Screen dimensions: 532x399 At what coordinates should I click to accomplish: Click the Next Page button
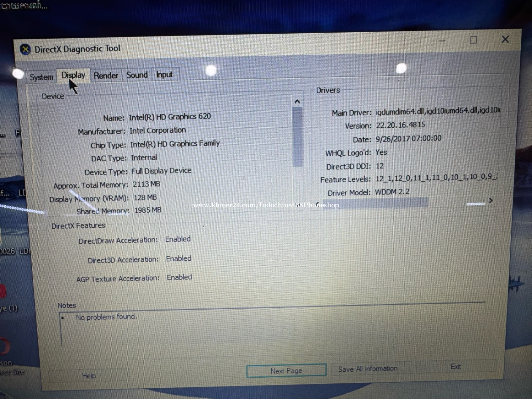point(286,371)
